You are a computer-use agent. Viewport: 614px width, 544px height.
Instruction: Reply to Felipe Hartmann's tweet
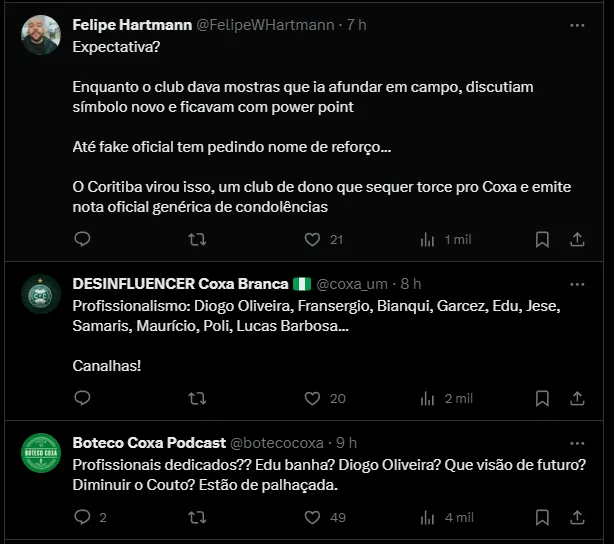point(82,239)
